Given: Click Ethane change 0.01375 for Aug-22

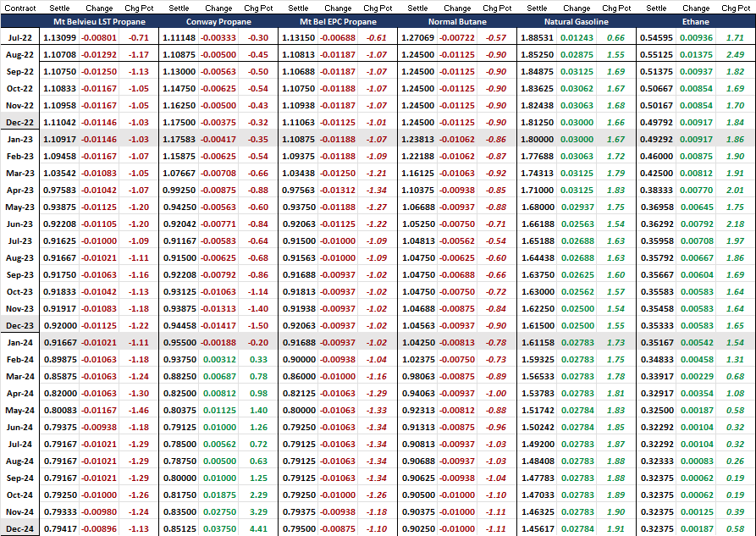Looking at the screenshot, I should [x=696, y=54].
